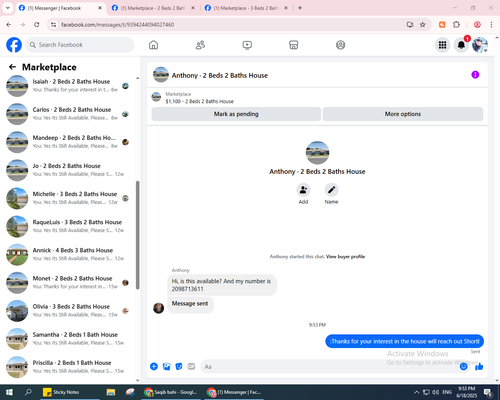The height and width of the screenshot is (400, 500).
Task: Click the Mark as pending button
Action: click(236, 114)
